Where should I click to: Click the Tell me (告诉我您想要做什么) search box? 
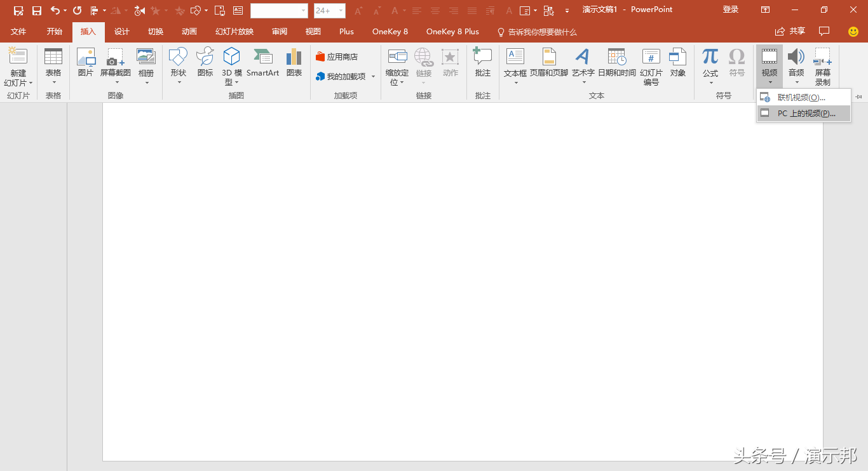[537, 32]
